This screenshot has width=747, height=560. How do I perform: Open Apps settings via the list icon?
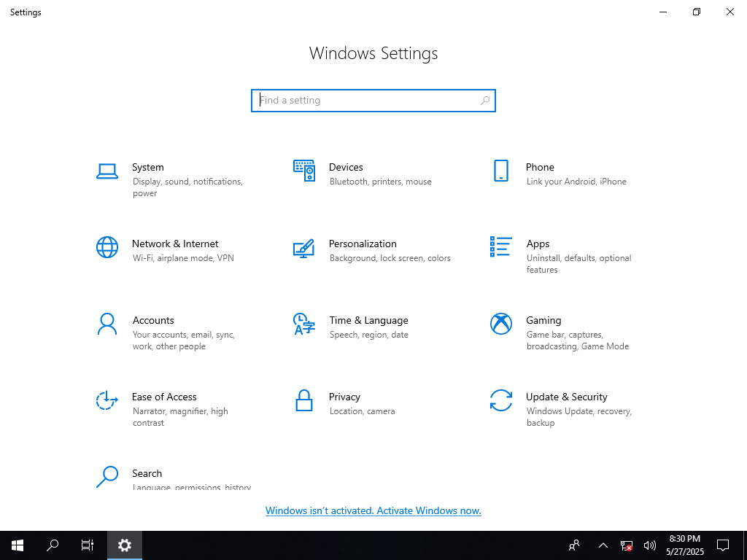click(500, 246)
